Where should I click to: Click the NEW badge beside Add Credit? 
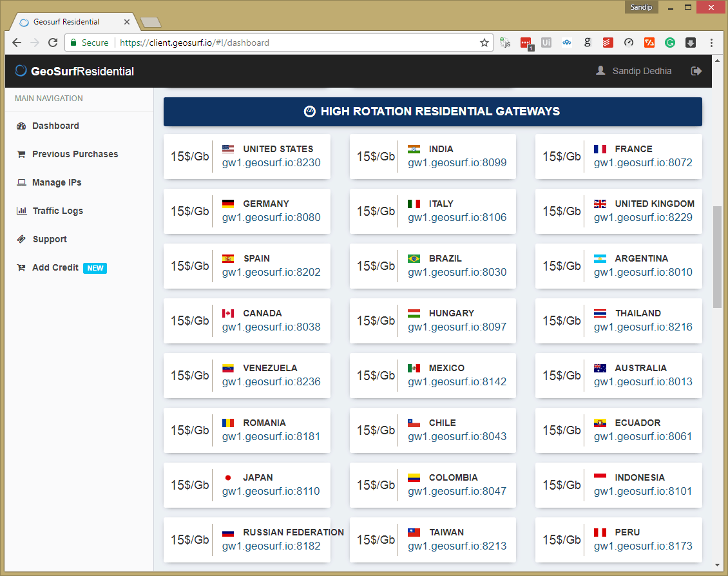click(95, 268)
